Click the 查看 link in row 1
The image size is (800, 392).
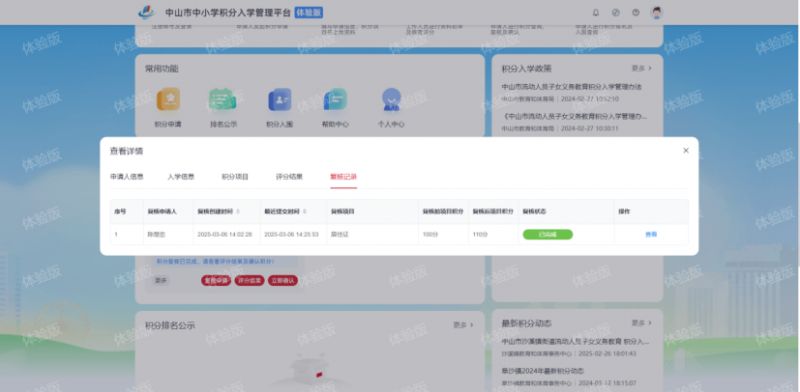tap(651, 235)
